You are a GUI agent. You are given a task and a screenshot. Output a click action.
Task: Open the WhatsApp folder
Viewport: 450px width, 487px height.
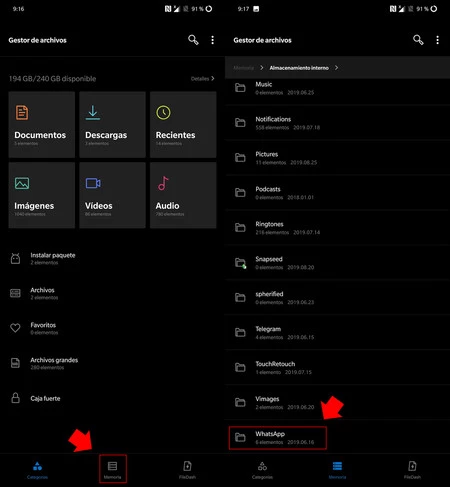pos(278,438)
